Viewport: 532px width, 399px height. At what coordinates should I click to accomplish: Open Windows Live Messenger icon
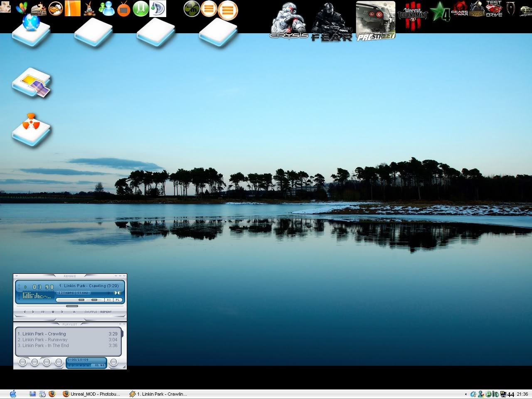(107, 8)
